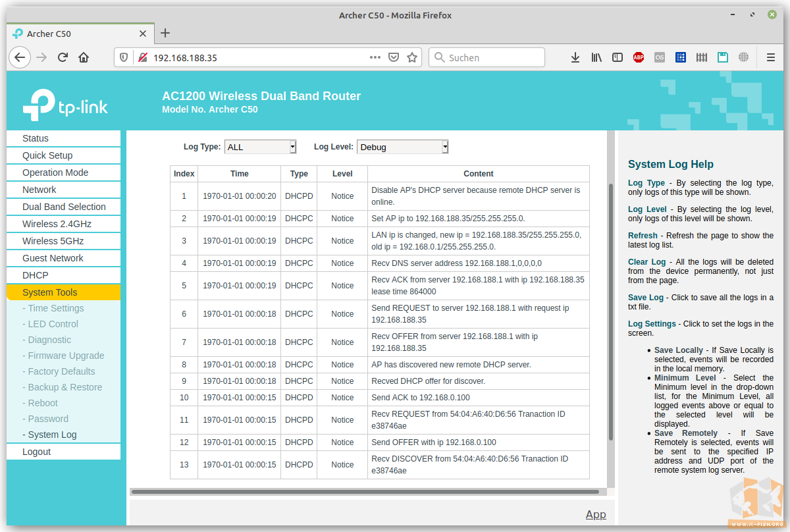Expand the Log Type dropdown
Screen dimensions: 790x532
pyautogui.click(x=261, y=147)
